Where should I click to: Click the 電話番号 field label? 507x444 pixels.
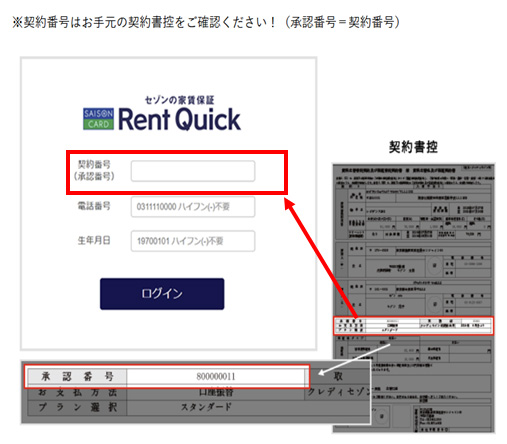click(94, 206)
